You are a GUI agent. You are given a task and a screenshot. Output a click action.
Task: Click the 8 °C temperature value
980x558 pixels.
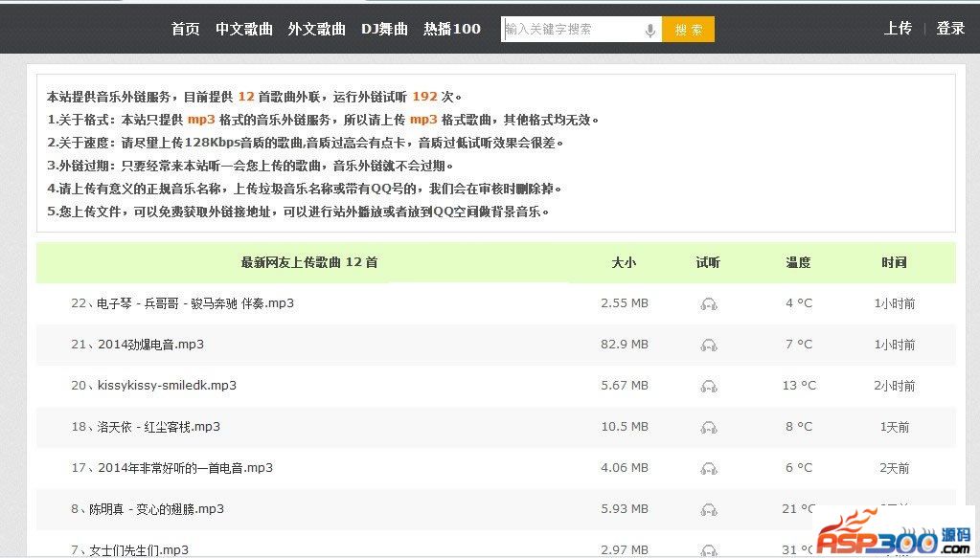[799, 427]
